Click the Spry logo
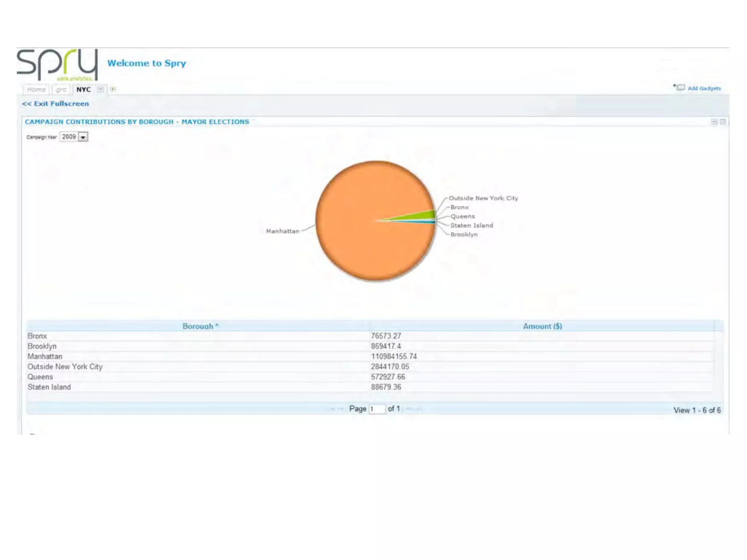The height and width of the screenshot is (560, 747). 58,65
